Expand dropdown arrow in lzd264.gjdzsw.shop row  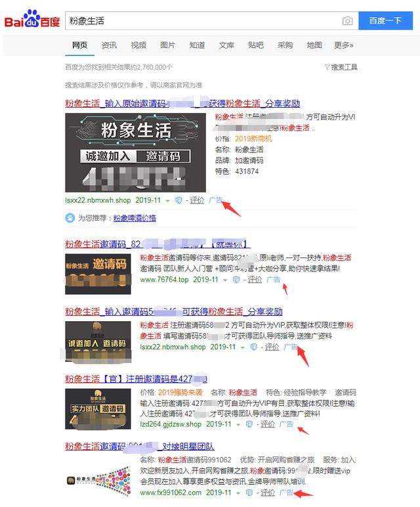(x=238, y=425)
